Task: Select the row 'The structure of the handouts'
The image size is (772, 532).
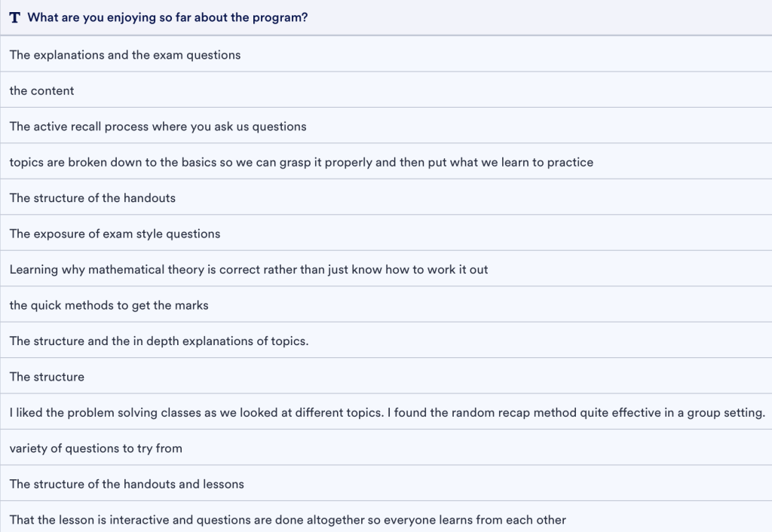Action: [x=93, y=198]
